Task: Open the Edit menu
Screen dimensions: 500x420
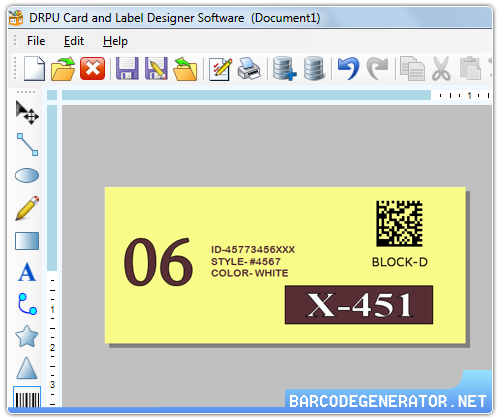Action: [x=74, y=41]
